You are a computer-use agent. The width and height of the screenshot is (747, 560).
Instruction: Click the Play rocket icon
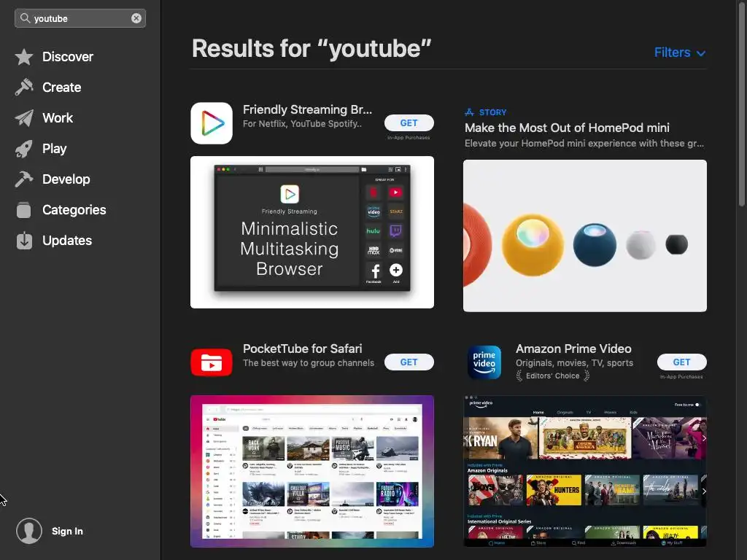tap(24, 149)
